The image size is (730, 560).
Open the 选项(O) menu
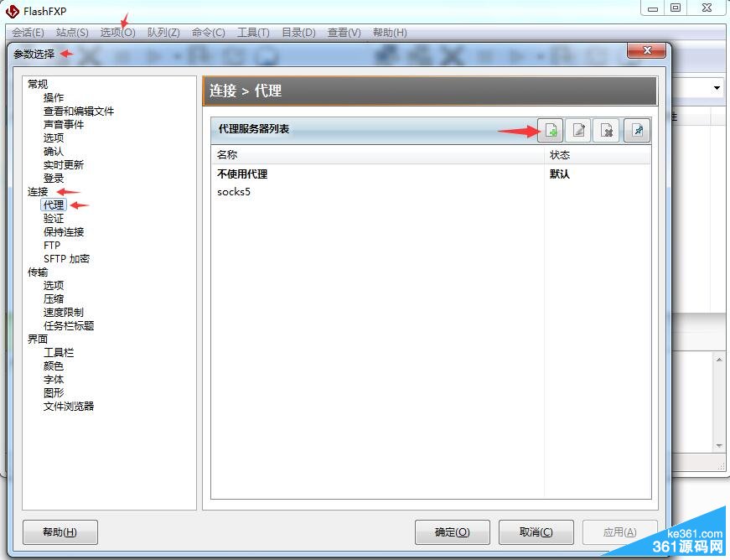click(x=118, y=33)
